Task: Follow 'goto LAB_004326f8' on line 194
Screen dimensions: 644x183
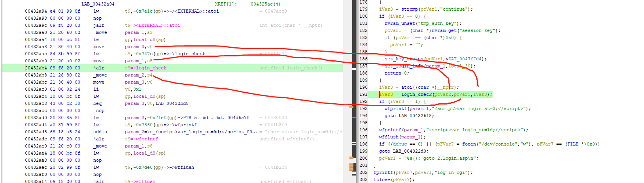Action: (409, 116)
